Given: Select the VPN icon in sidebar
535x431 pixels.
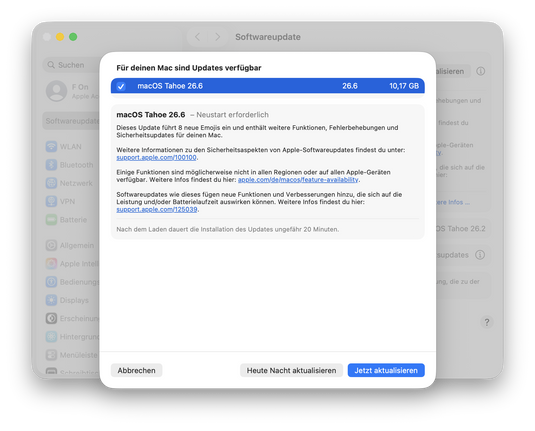Looking at the screenshot, I should point(51,201).
